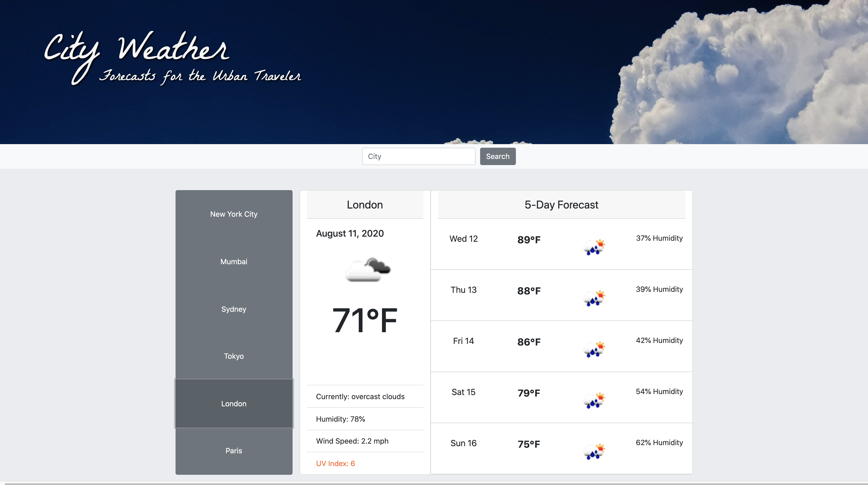Click the 88°F forecast temperature
Image resolution: width=868 pixels, height=485 pixels.
529,291
